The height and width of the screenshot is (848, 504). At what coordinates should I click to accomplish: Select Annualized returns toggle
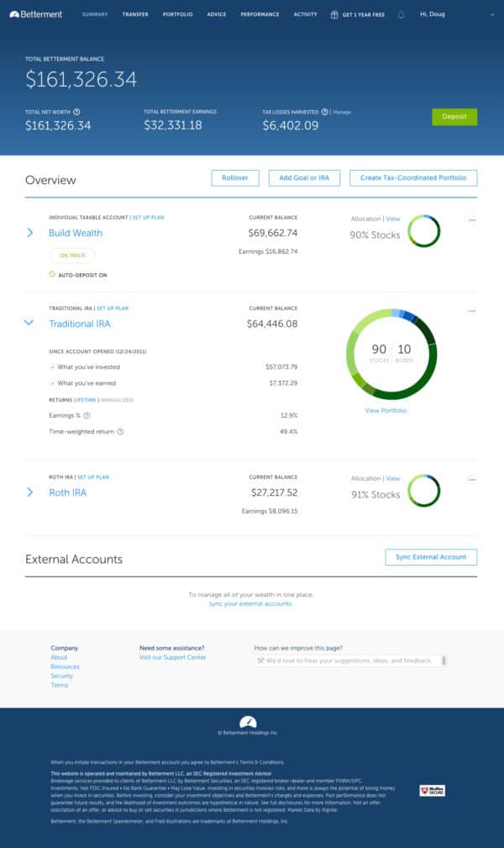click(117, 400)
